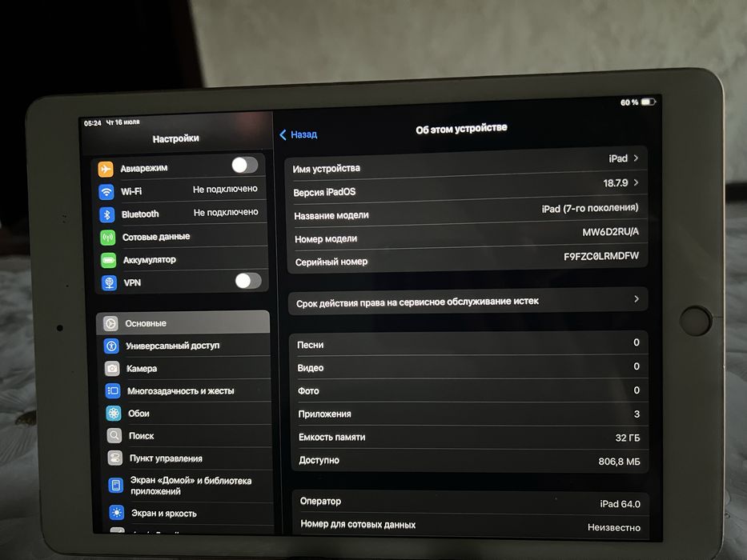Open Экран «Домой» и библиотека приложений
The image size is (747, 560).
pos(189,486)
